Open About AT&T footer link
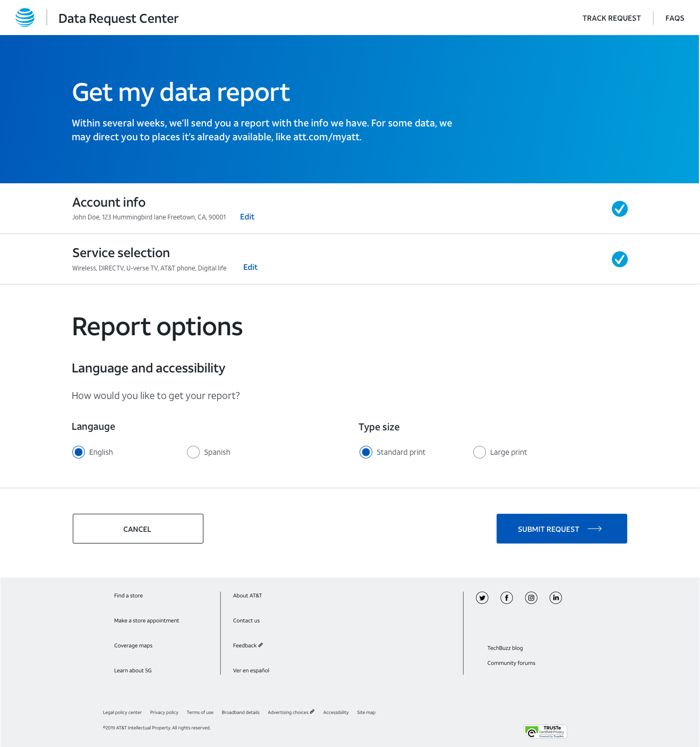The width and height of the screenshot is (700, 747). [x=247, y=596]
